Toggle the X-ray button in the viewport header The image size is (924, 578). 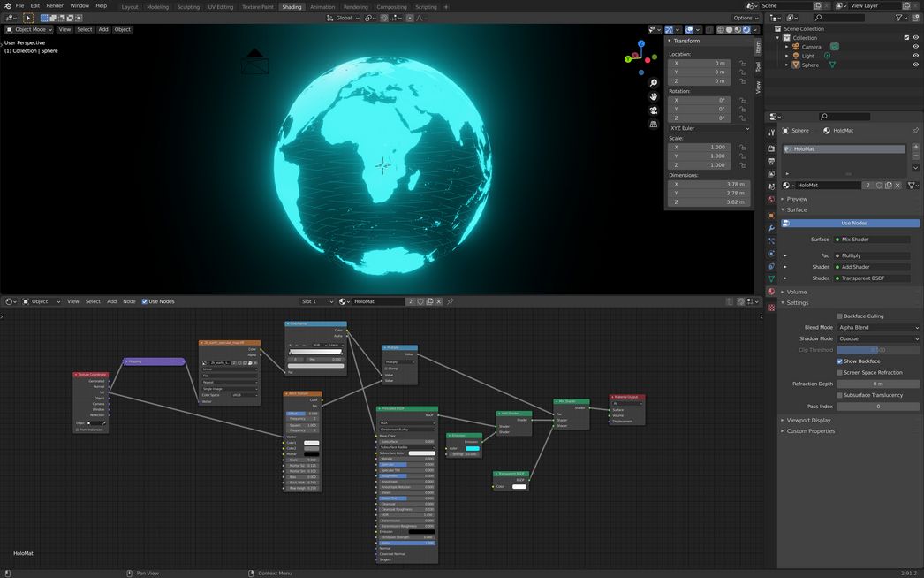pos(709,29)
